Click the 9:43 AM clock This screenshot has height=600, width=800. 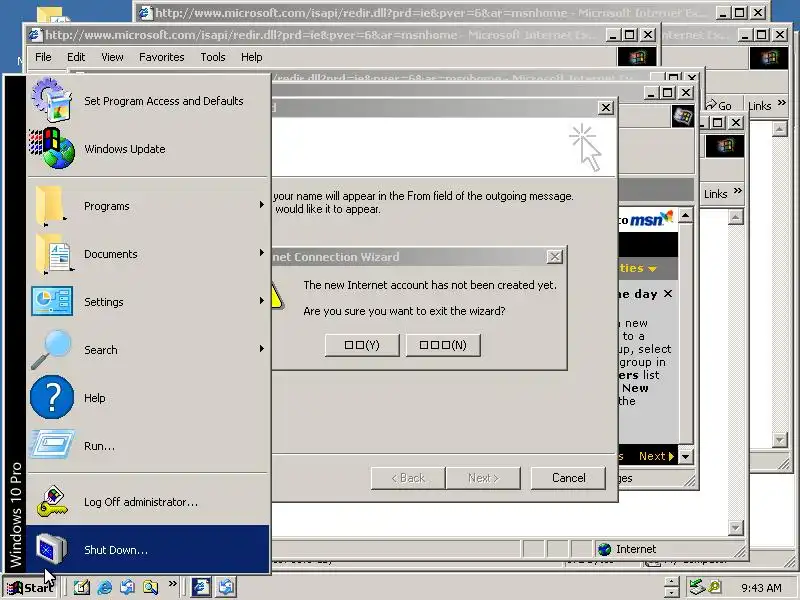point(761,588)
